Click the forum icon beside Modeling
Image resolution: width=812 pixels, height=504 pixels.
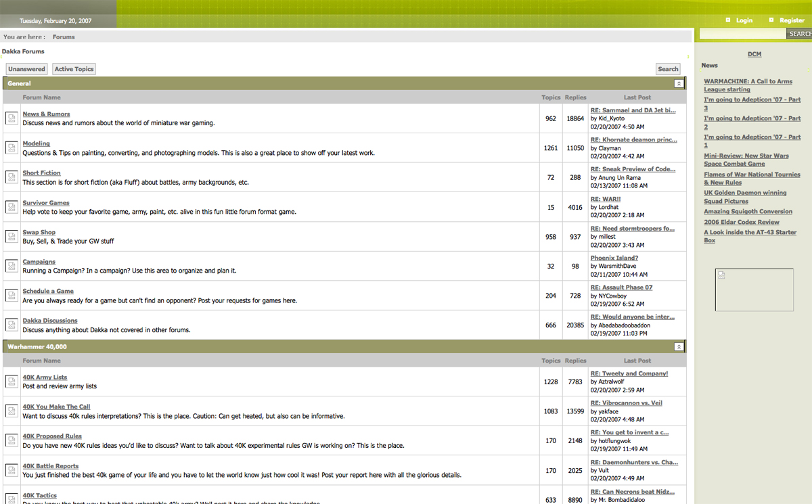pos(12,147)
